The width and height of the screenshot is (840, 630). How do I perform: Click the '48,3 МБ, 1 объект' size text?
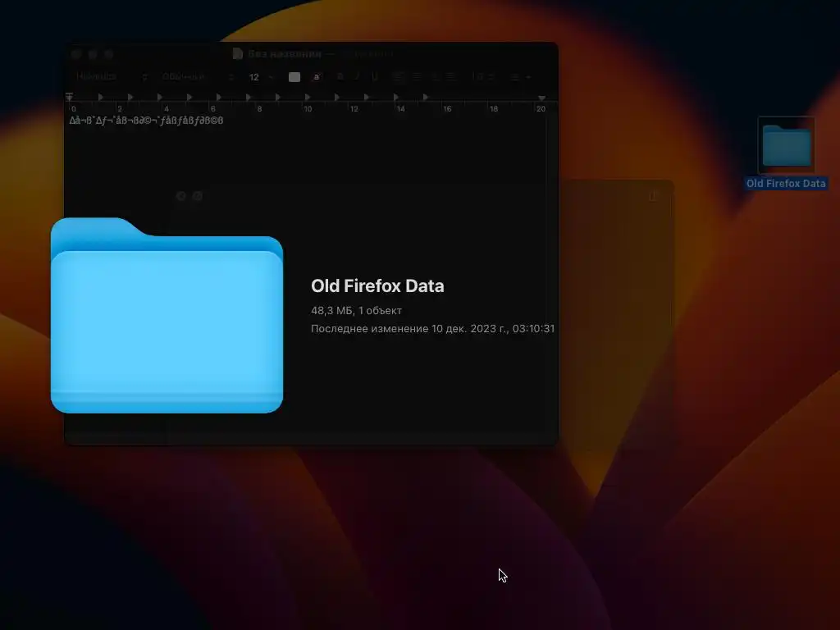click(356, 311)
